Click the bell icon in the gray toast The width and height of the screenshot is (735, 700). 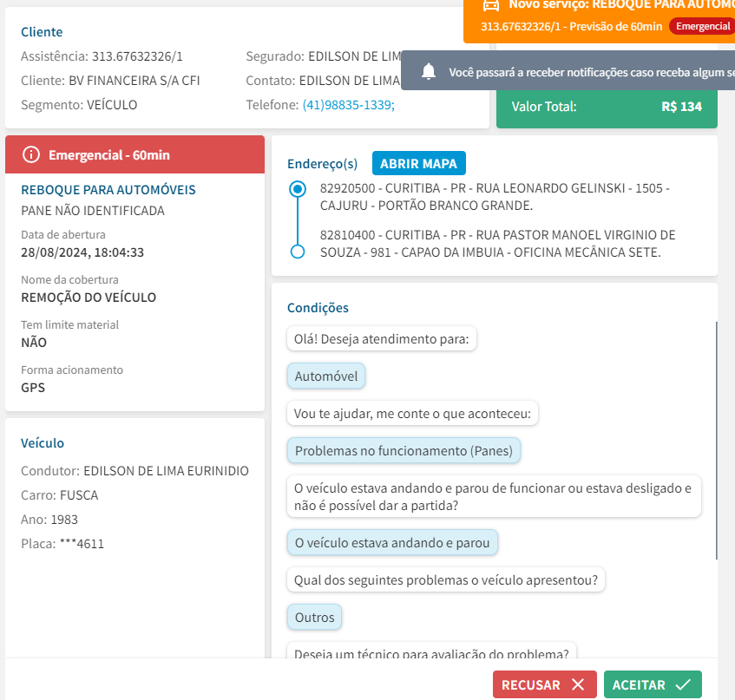[x=429, y=72]
